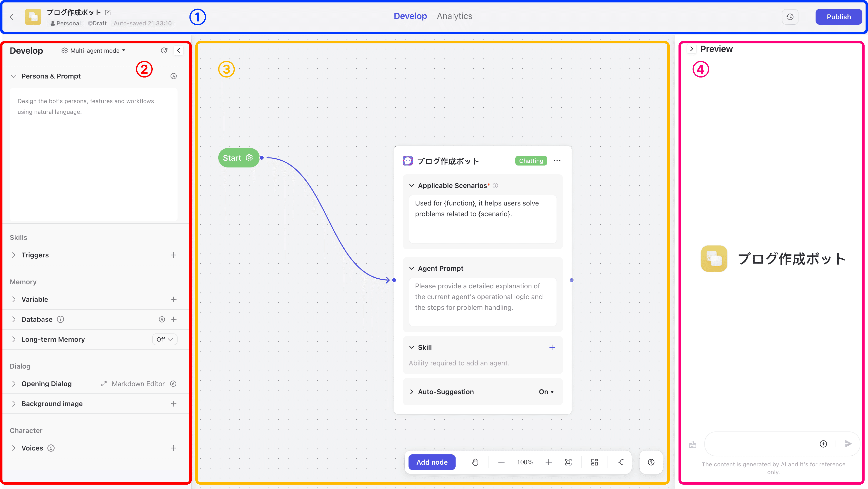Click the clear chat broom icon
Viewport: 868px width, 489px height.
click(x=693, y=444)
